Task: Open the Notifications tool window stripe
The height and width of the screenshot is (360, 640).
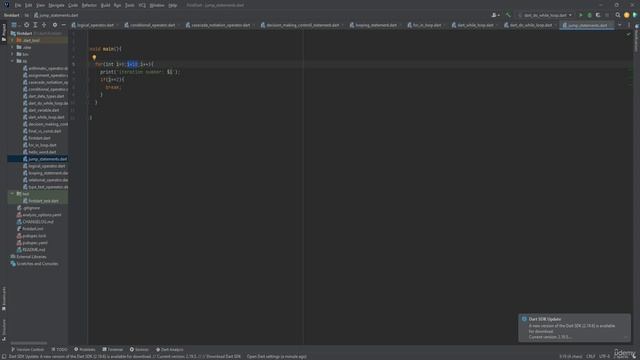Action: (x=636, y=39)
